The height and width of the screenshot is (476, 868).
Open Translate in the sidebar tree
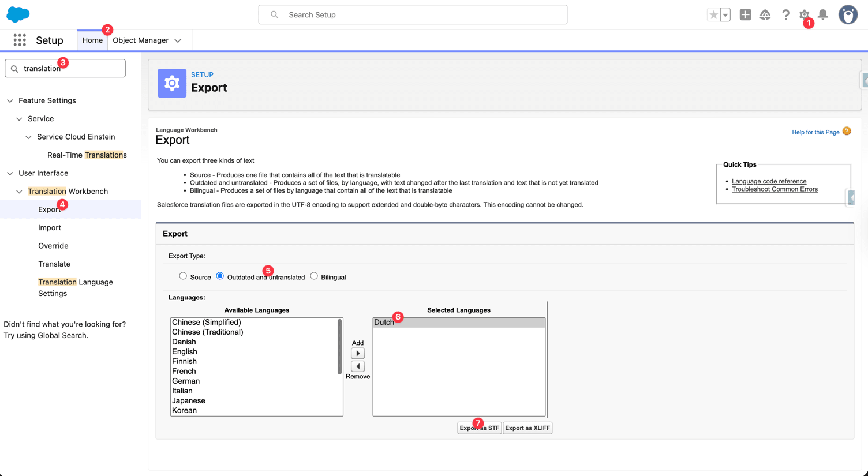tap(54, 264)
